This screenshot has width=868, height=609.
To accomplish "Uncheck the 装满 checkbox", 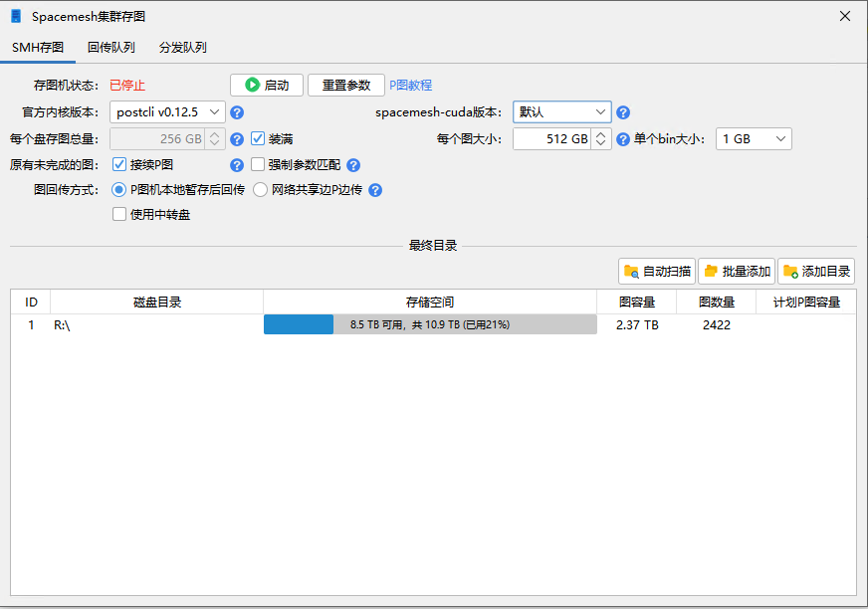I will click(x=258, y=139).
